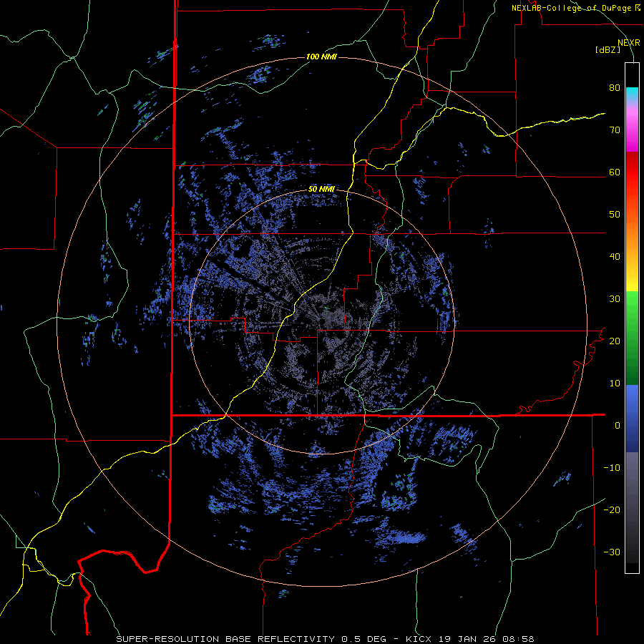This screenshot has width=644, height=644.
Task: Click the 20 dBZ scale value
Action: (615, 341)
